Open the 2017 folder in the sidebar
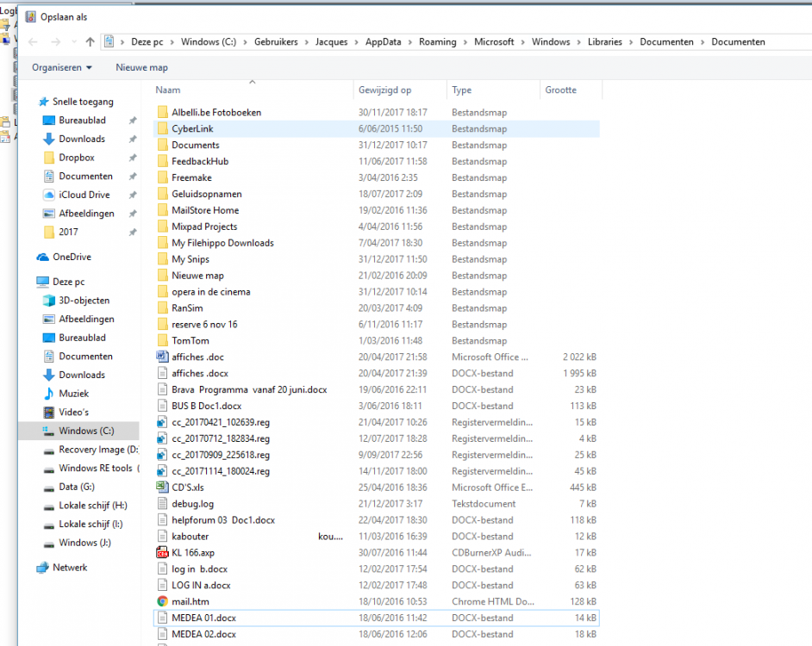This screenshot has width=812, height=646. coord(68,232)
